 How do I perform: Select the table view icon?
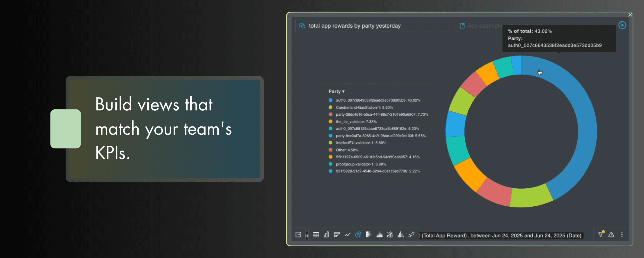[316, 235]
